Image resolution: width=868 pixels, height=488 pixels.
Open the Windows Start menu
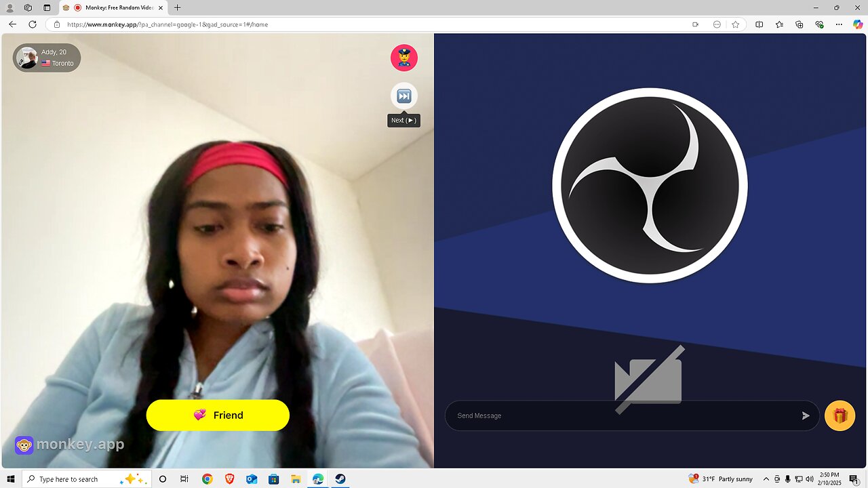pos(11,479)
